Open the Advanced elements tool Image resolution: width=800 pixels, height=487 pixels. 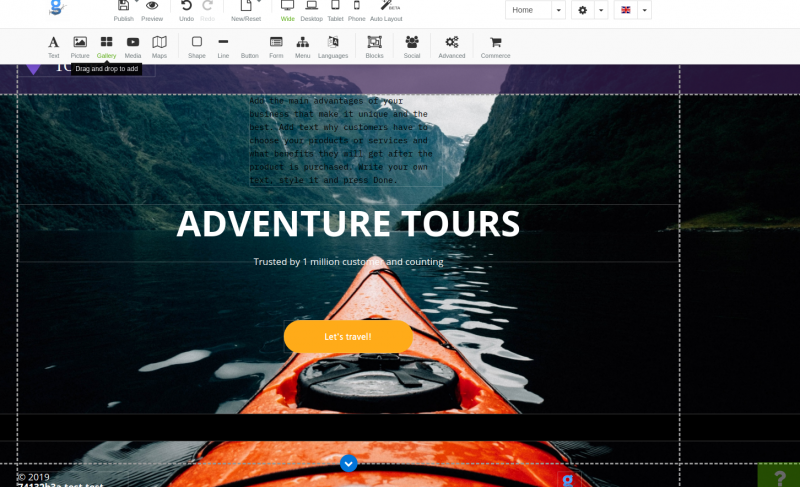tap(452, 47)
